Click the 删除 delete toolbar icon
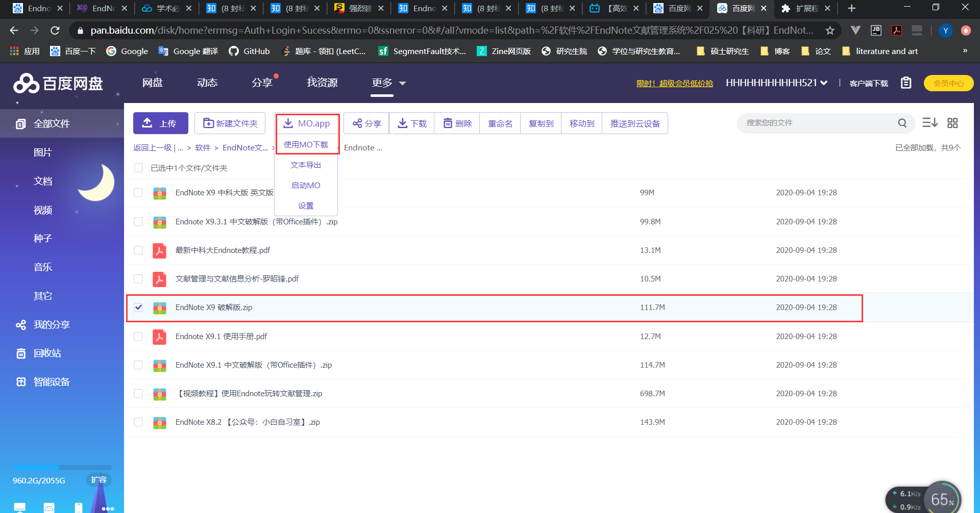Screen dimensions: 980x513 coord(457,123)
